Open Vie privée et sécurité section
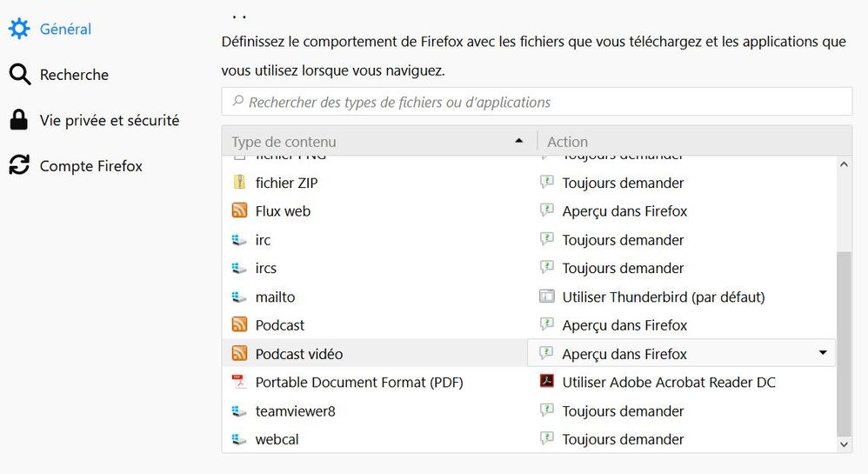 coord(110,120)
